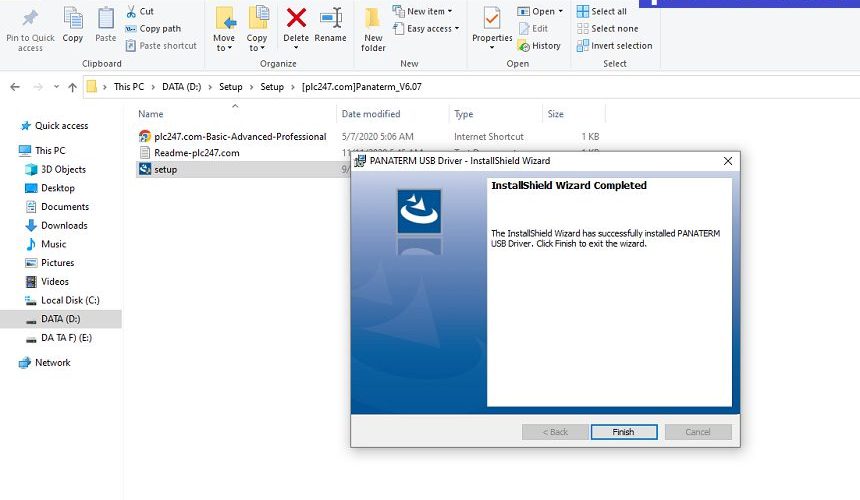Click Pin to Quick access icon
The image size is (860, 500).
[30, 19]
